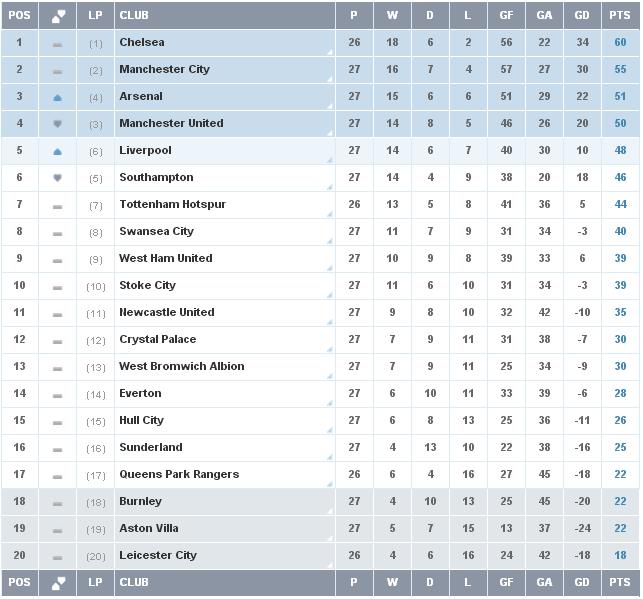Expand the Tottenham Hotspur row corner triangle

pos(330,214)
